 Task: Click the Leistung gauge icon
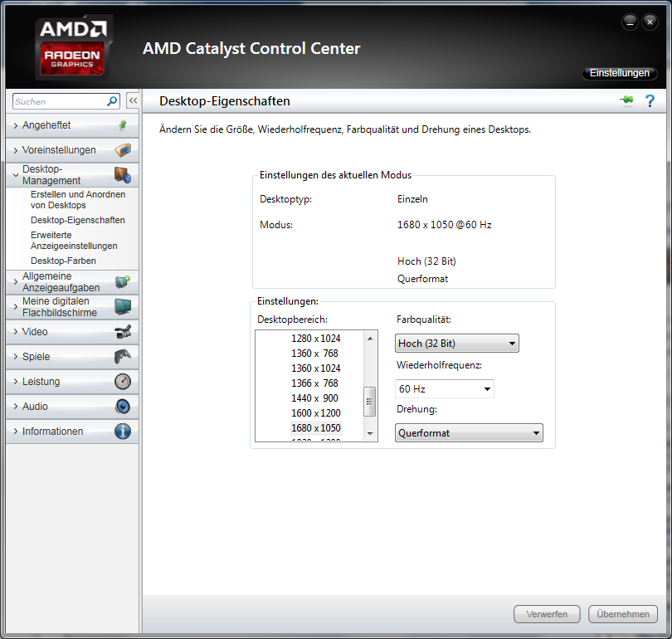coord(123,382)
